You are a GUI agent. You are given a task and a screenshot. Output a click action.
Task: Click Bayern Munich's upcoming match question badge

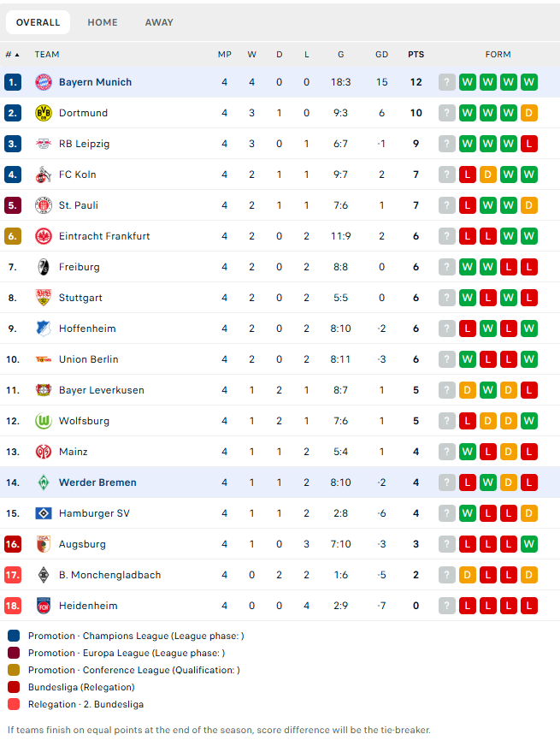(447, 82)
